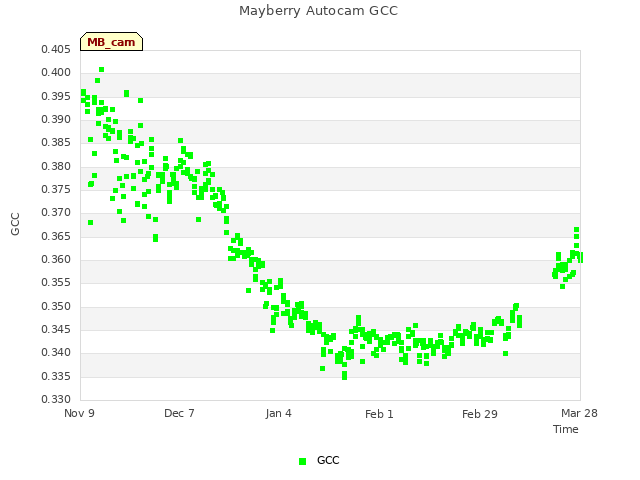
Task: Click the GCC legend label
Action: point(328,460)
